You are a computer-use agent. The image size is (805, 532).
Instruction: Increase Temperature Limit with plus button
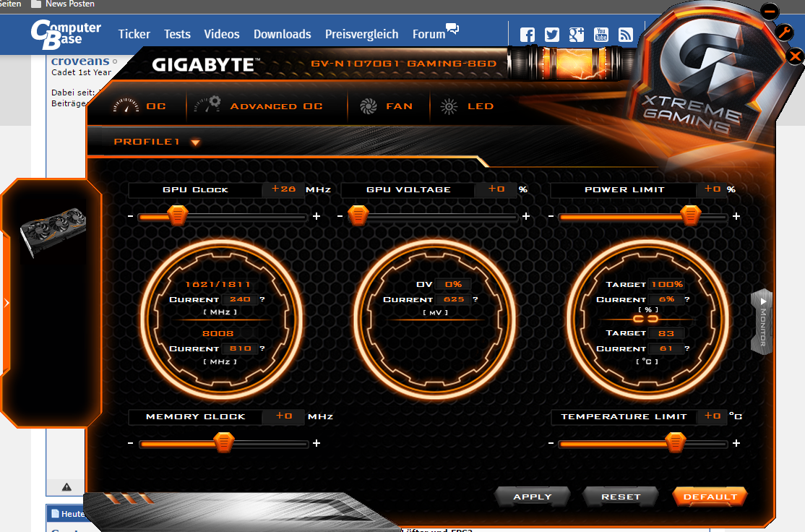tap(736, 443)
